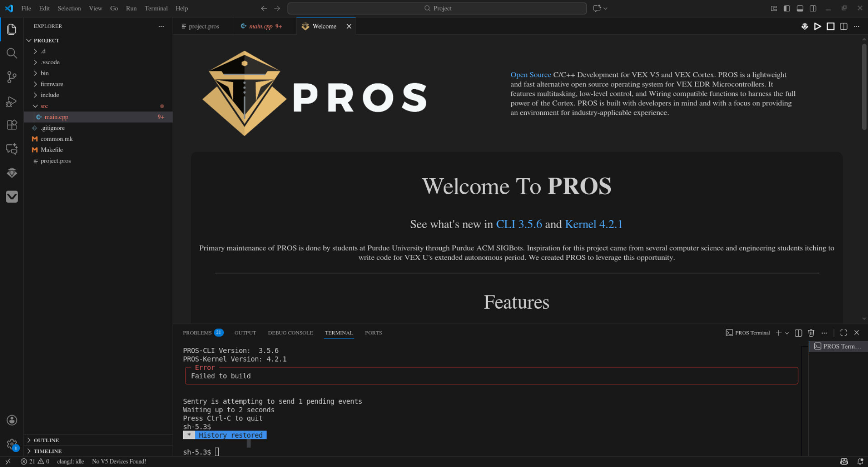Expand the Outline section
The height and width of the screenshot is (467, 868).
[46, 440]
